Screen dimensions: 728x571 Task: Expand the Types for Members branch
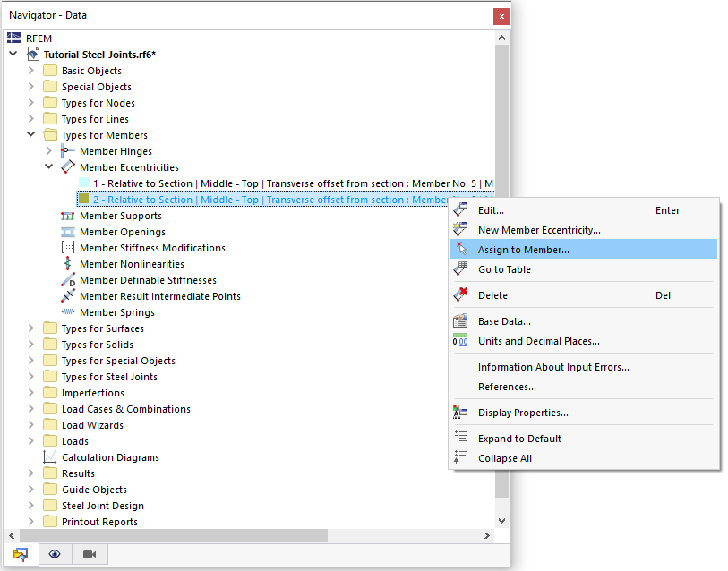pyautogui.click(x=30, y=134)
